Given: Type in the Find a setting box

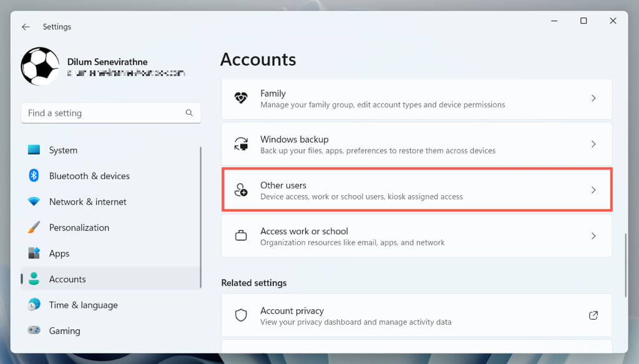Looking at the screenshot, I should tap(103, 113).
